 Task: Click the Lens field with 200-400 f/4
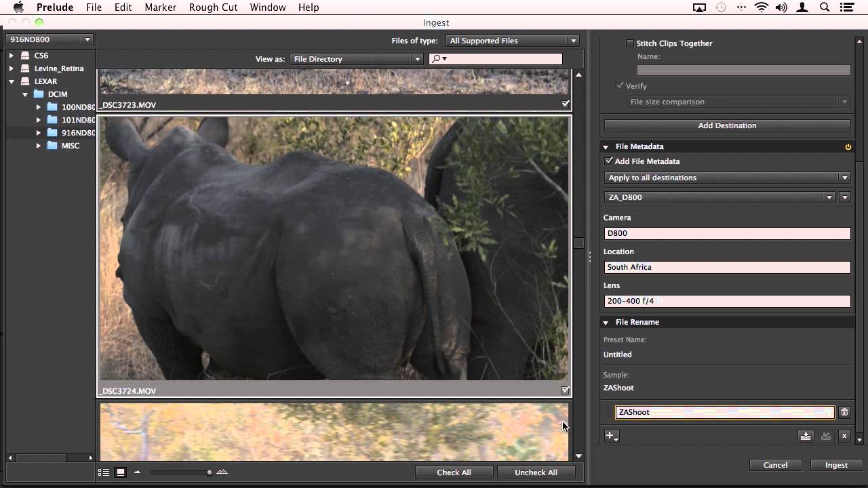727,301
